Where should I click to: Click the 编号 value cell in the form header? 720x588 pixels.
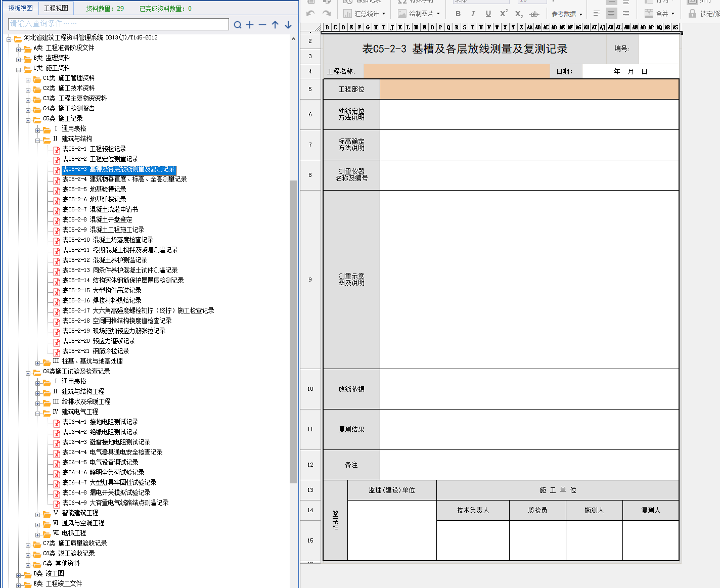[x=659, y=49]
